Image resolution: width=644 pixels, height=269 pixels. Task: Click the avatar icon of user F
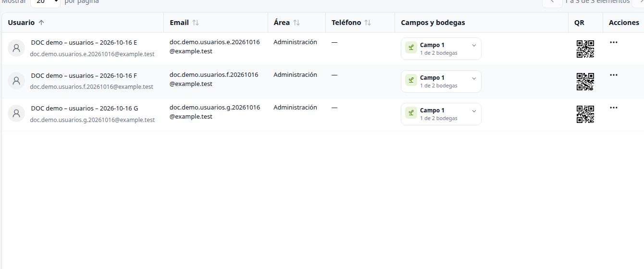[x=16, y=81]
